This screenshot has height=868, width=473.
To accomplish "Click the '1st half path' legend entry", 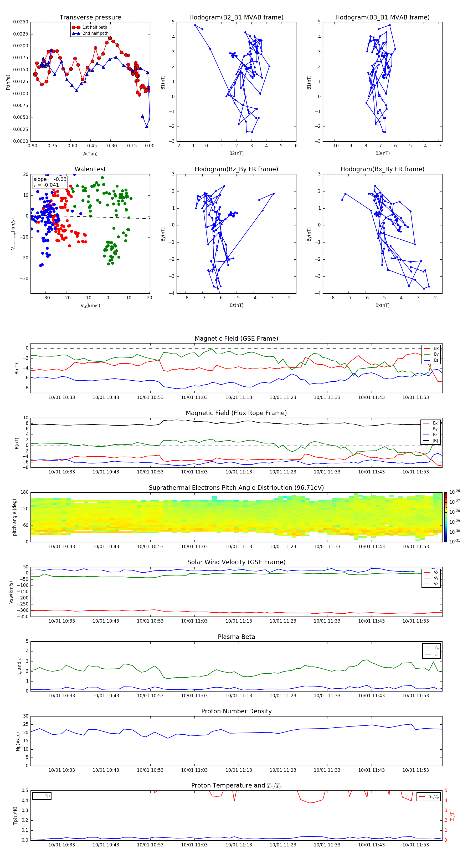I will pyautogui.click(x=90, y=27).
